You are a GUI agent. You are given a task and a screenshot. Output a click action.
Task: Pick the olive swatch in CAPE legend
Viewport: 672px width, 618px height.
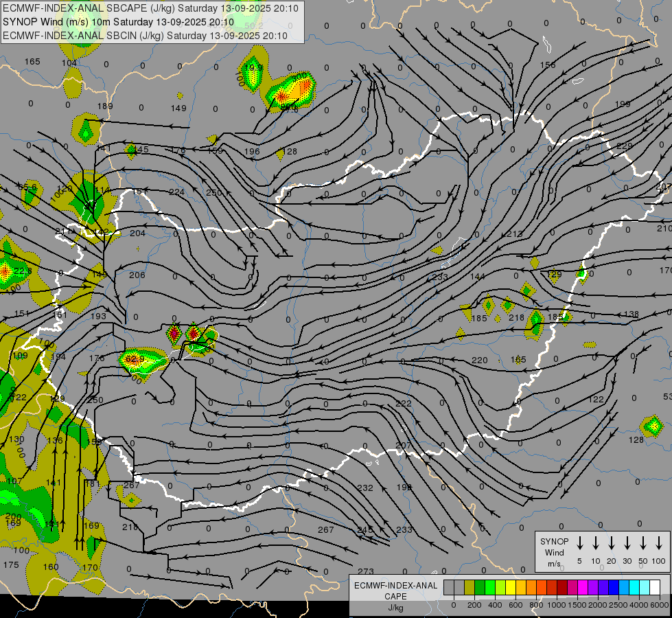pos(470,588)
